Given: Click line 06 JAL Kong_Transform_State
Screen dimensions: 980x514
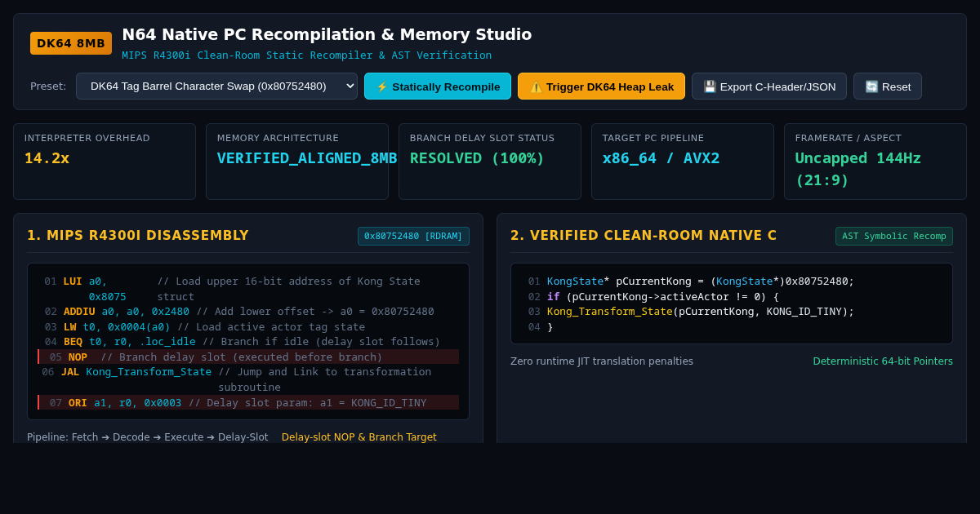Looking at the screenshot, I should (248, 379).
